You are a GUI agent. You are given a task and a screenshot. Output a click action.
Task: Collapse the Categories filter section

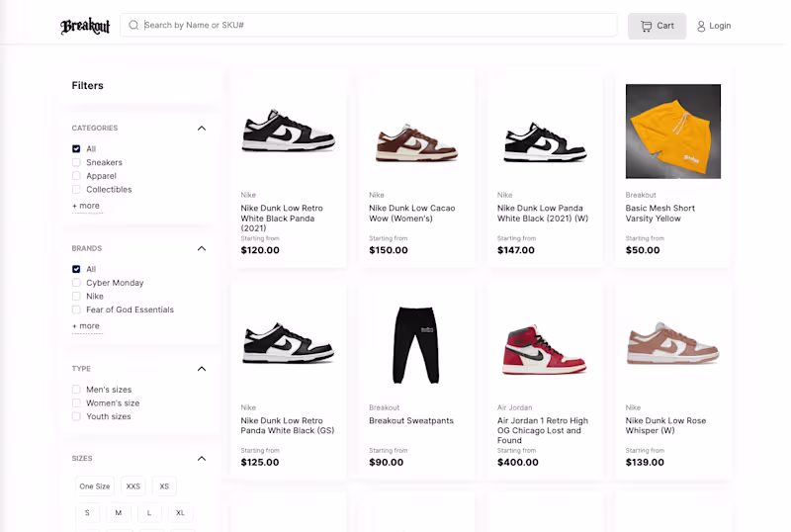202,128
